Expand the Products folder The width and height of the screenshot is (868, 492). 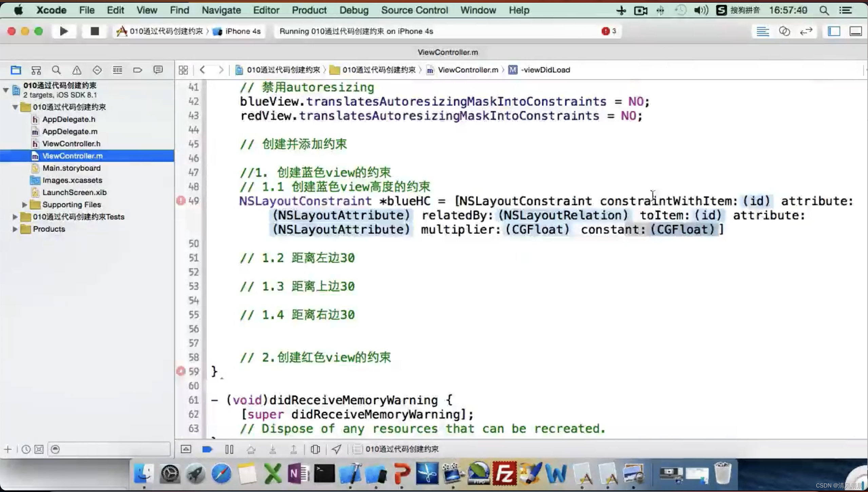(15, 229)
